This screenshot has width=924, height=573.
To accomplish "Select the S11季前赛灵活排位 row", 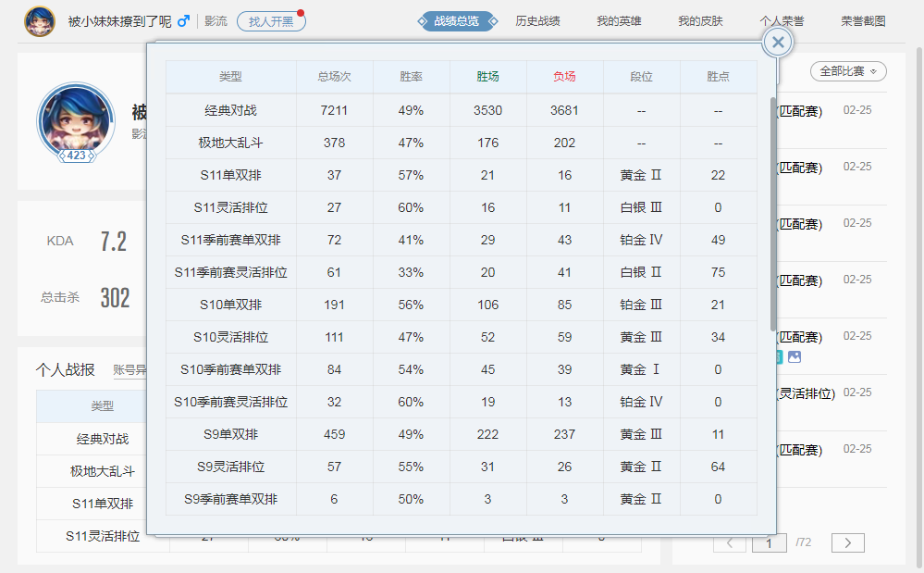I will (462, 272).
